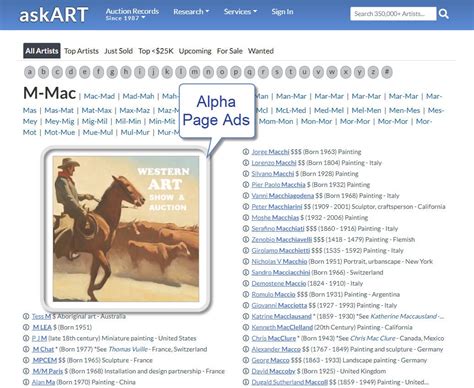Screen dimensions: 474x388
Task: Click the info icon beside Girolamo Macchietti
Action: click(x=246, y=251)
